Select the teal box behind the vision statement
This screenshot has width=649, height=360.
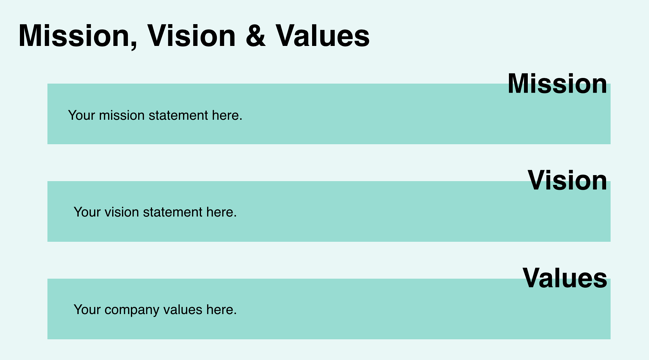(x=329, y=211)
